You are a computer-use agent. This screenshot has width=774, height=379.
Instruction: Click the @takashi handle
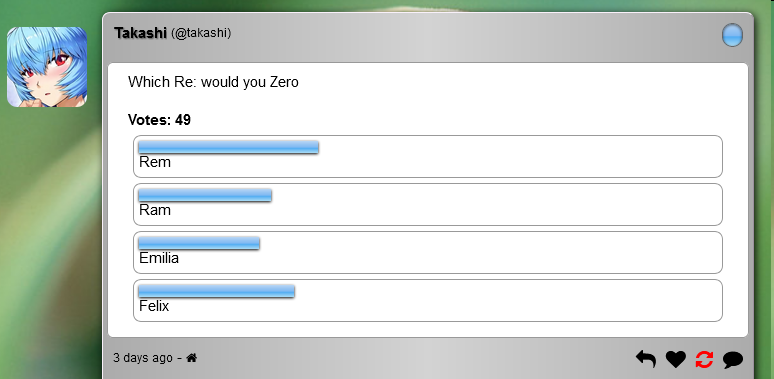(201, 33)
